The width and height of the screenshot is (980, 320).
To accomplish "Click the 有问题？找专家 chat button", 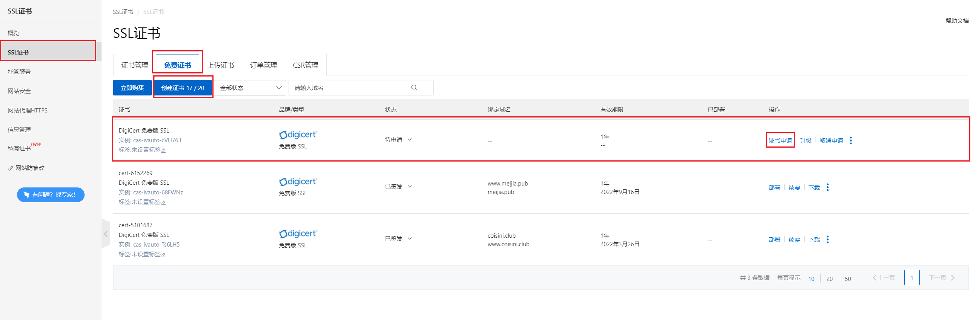I will point(51,195).
